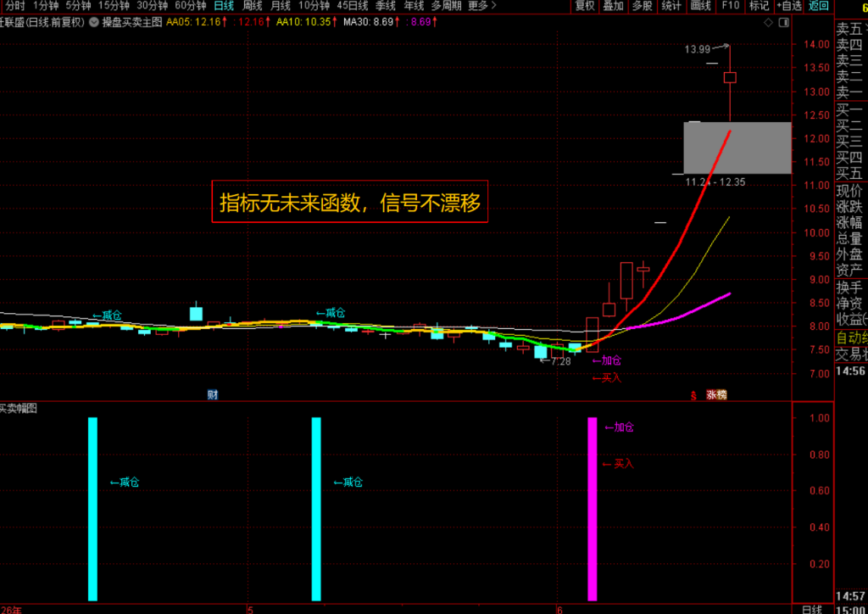Click the 复权 adjustment button
This screenshot has height=614, width=868.
tap(585, 6)
